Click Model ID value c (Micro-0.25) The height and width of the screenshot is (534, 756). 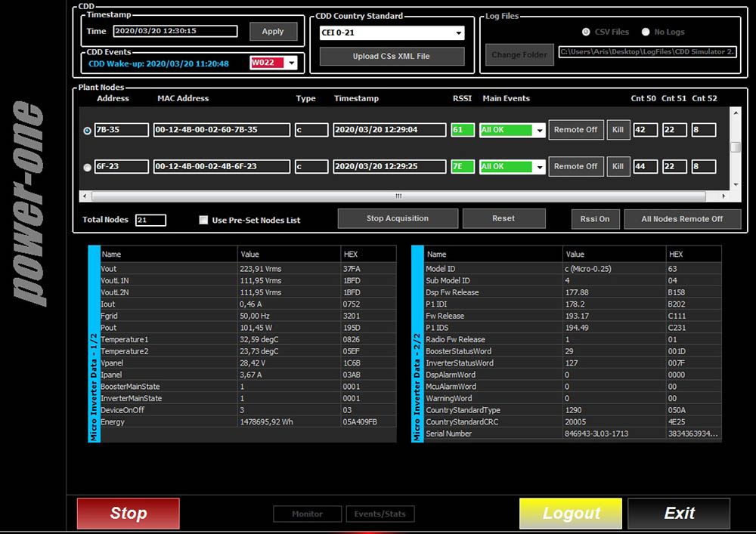[x=588, y=269]
